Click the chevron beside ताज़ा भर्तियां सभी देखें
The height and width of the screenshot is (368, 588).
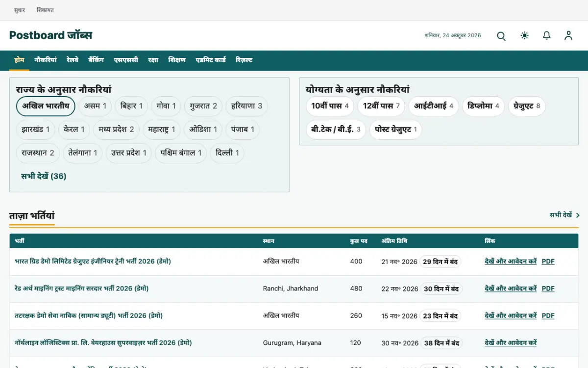pyautogui.click(x=578, y=215)
